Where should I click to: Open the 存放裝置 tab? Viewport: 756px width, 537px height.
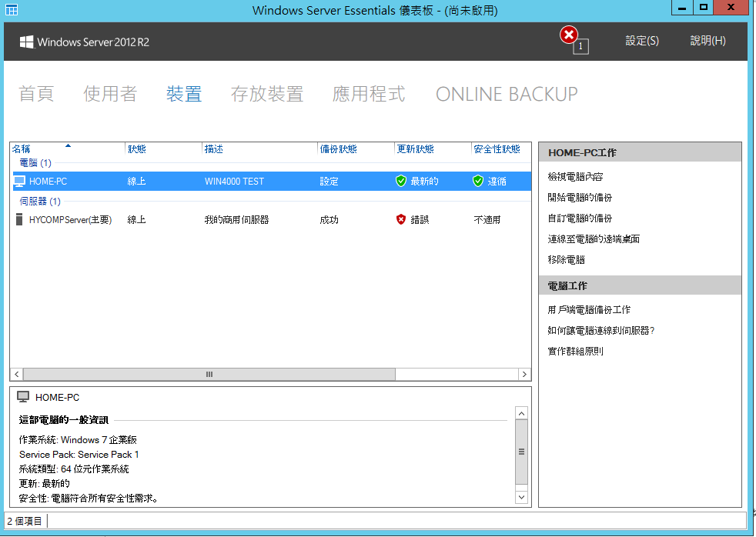267,94
